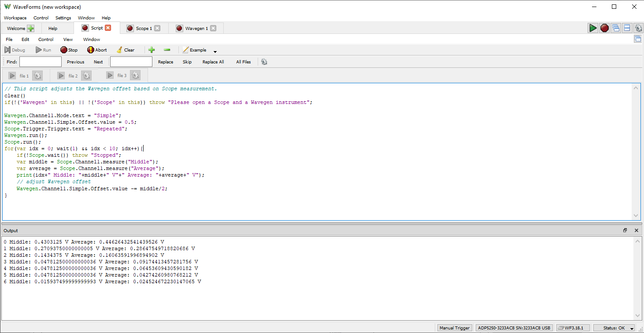Click the cascade windows icon

[x=616, y=28]
